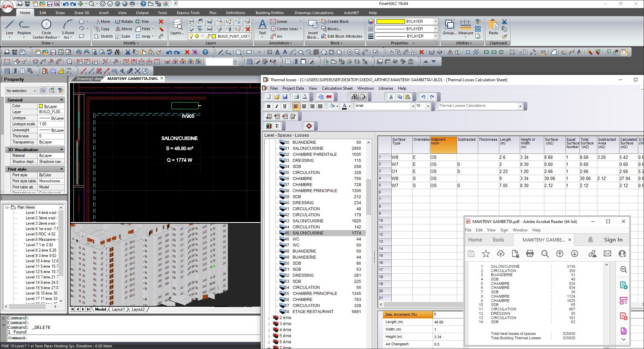The width and height of the screenshot is (644, 349).
Task: Expand the 2 éme level tree node
Action: click(268, 318)
